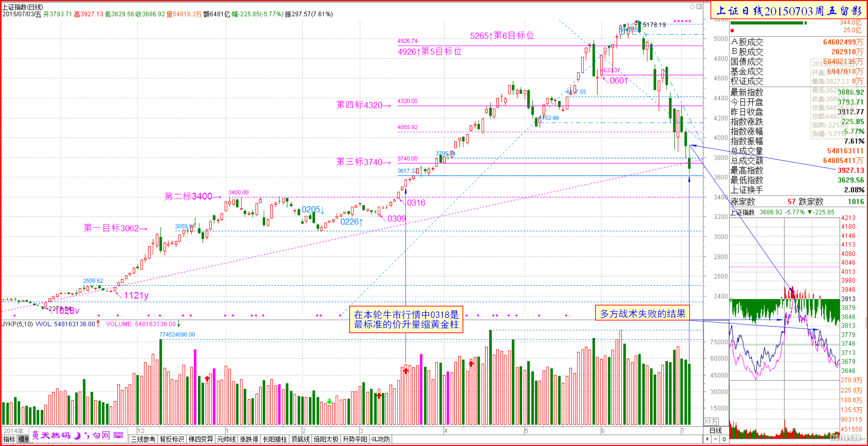
Task: Click the 最低指数 value 3629.56
Action: coord(851,180)
